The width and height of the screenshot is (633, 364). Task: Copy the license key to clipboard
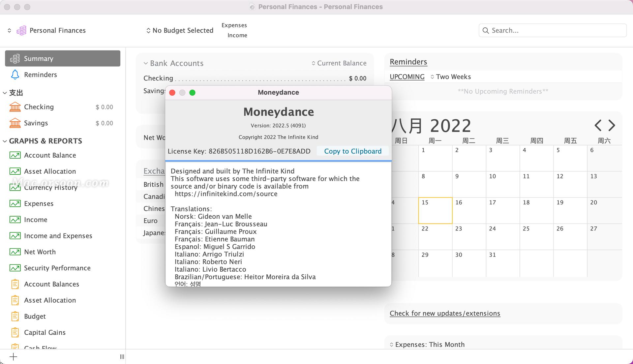point(352,151)
